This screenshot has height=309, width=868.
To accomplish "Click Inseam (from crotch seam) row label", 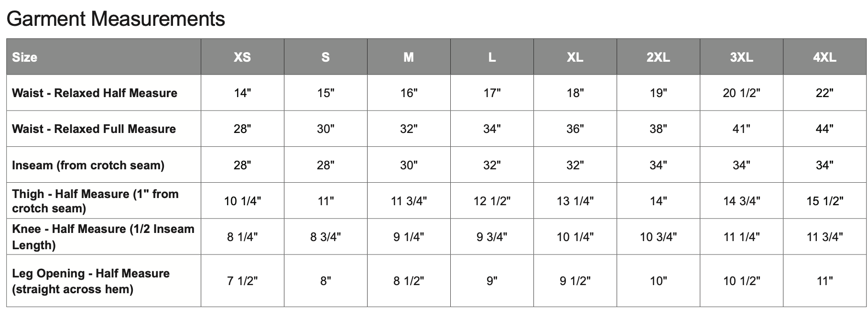I will point(88,165).
